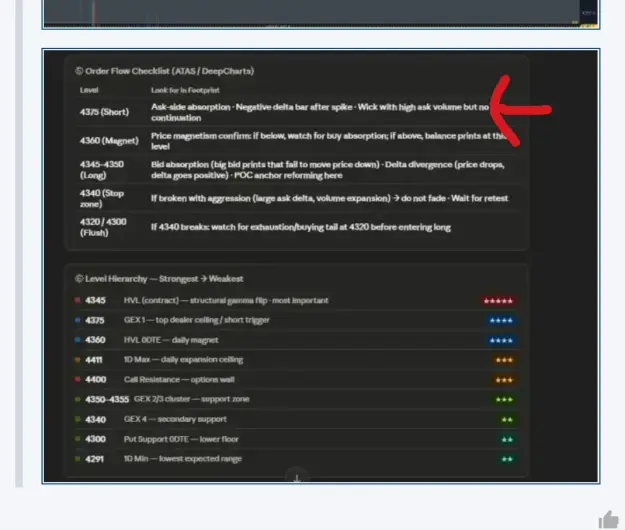Click the 'Bid absorption' description text
Viewport: 625px width, 530px height.
pyautogui.click(x=328, y=170)
